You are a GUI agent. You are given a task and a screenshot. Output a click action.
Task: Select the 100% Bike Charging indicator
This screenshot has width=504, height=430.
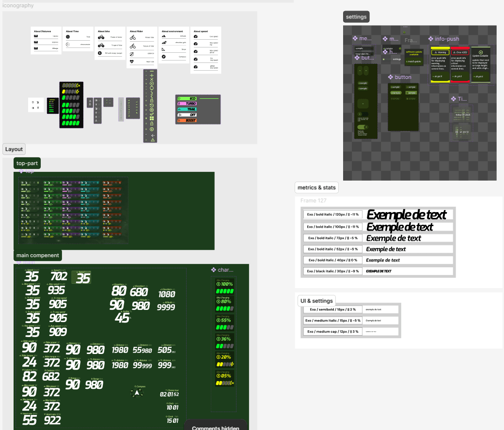(x=225, y=287)
